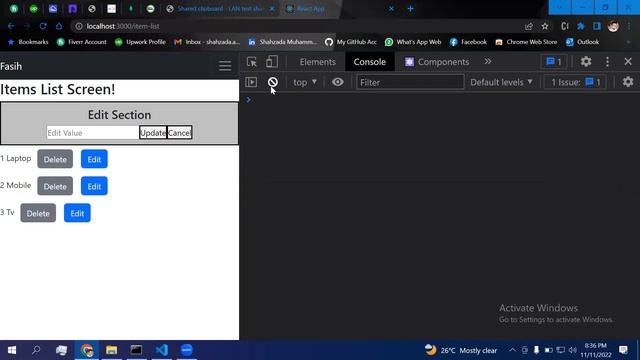Viewport: 640px width, 360px height.
Task: Clear the console with the clear icon
Action: 273,82
